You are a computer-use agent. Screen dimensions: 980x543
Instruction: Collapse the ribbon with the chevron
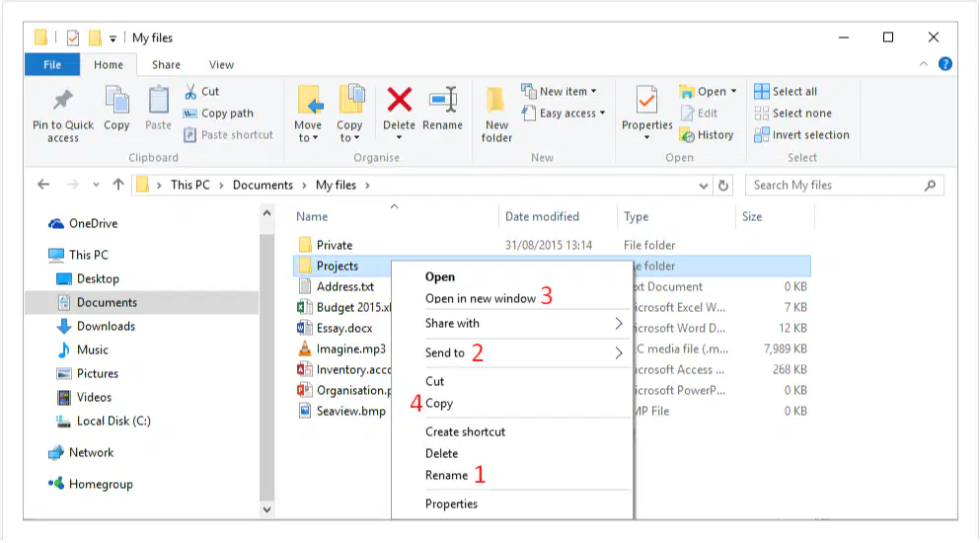point(924,64)
